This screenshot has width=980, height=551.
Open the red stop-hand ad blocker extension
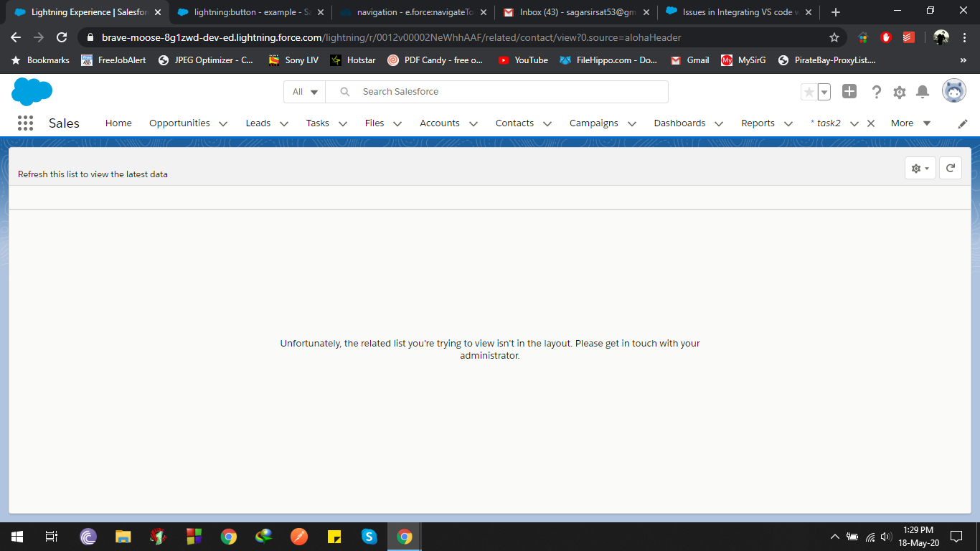pyautogui.click(x=886, y=37)
